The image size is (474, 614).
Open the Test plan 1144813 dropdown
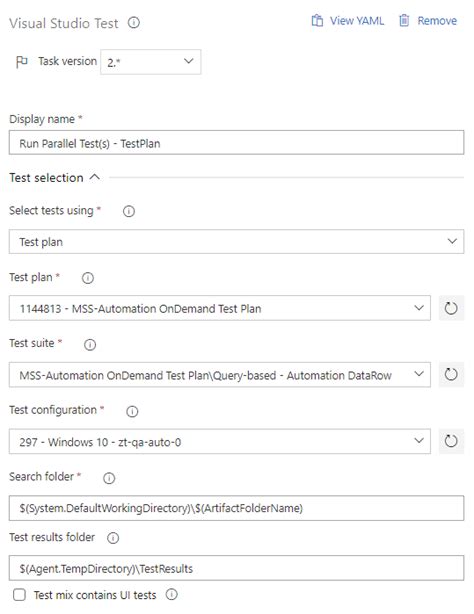coord(220,308)
